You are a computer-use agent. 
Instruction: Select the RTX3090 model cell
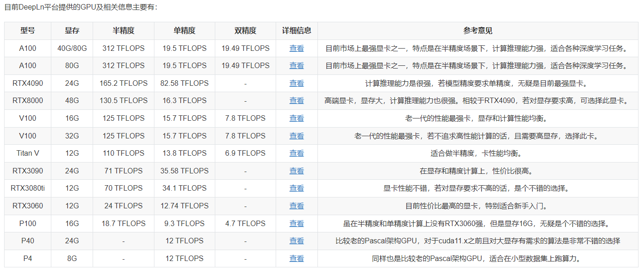(x=28, y=171)
